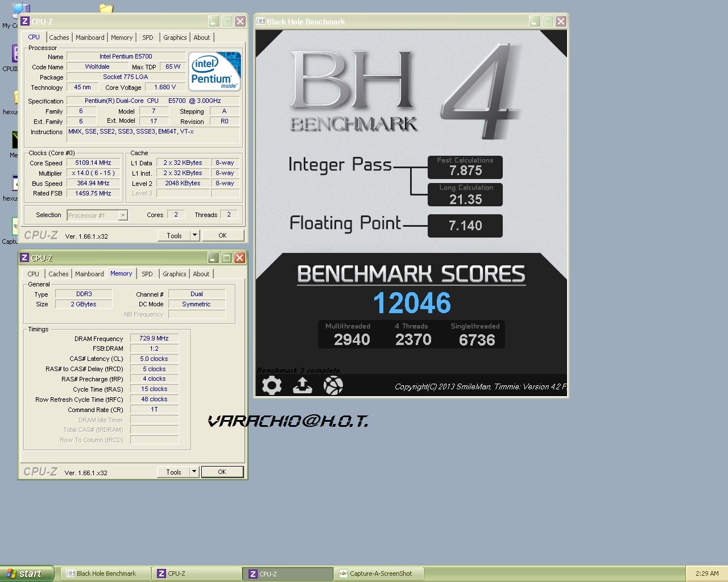Open the folder icon on desktop

(106, 7)
